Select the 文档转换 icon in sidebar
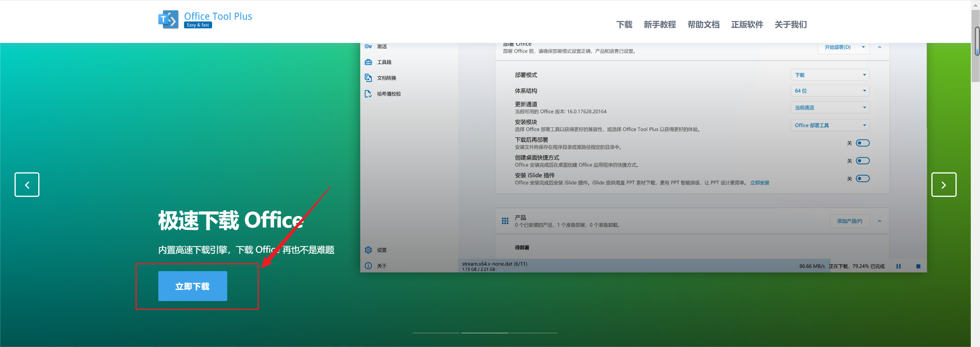Viewport: 980px width, 347px height. pyautogui.click(x=368, y=78)
